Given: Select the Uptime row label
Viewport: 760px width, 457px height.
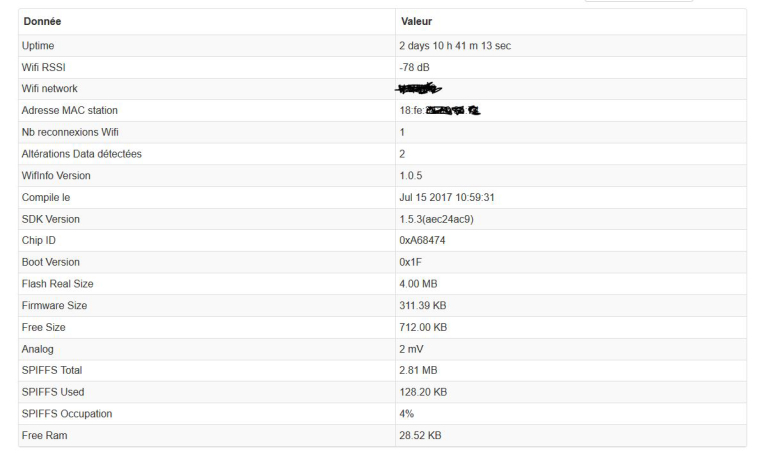Looking at the screenshot, I should (x=38, y=46).
